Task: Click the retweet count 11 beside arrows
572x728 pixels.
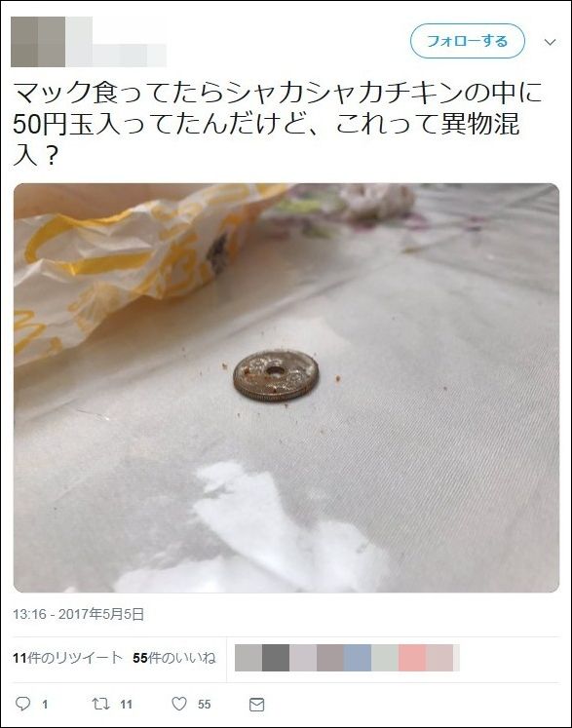Action: click(127, 705)
